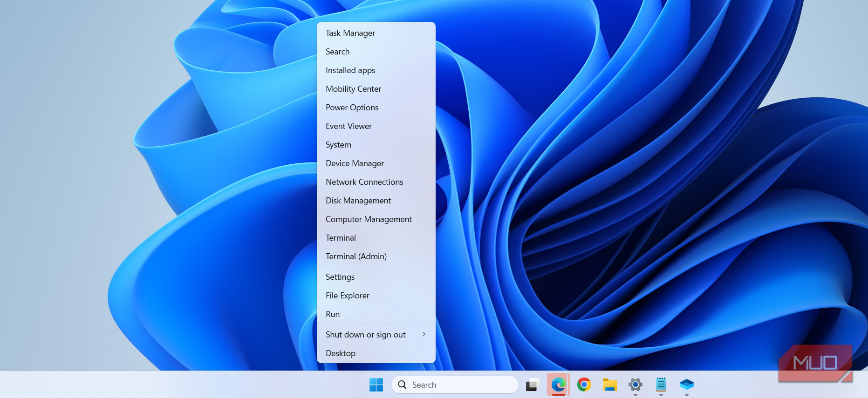Select Network Connections in the menu
The width and height of the screenshot is (868, 398).
click(376, 182)
